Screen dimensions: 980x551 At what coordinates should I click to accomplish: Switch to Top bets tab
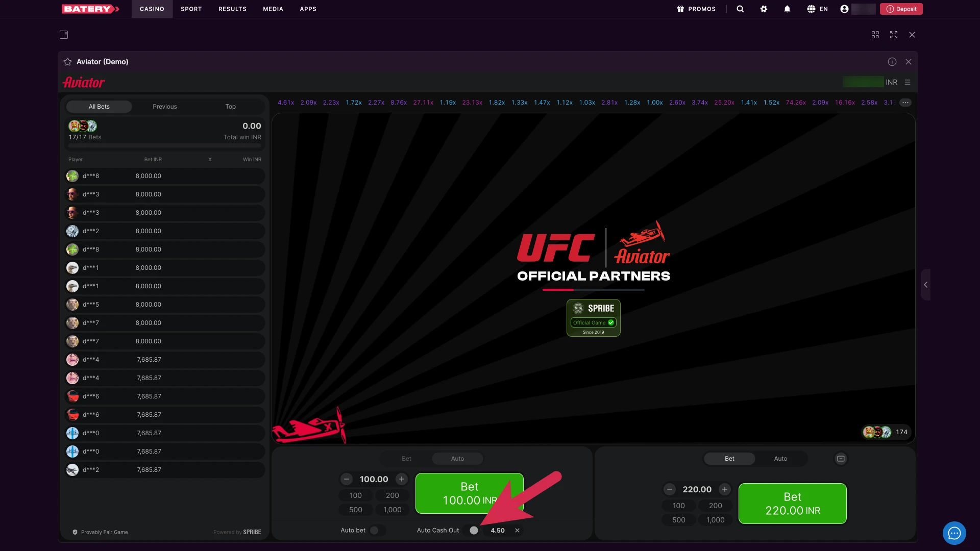click(231, 107)
